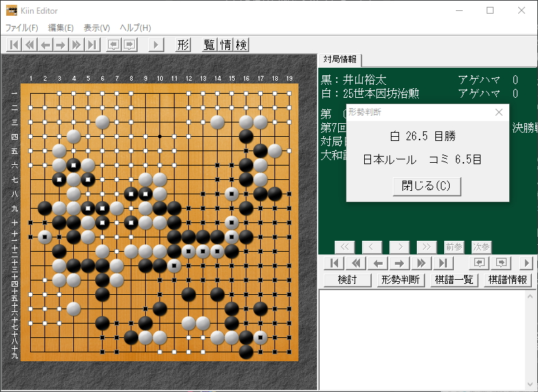Click the 覧 toolbar button

(x=209, y=44)
